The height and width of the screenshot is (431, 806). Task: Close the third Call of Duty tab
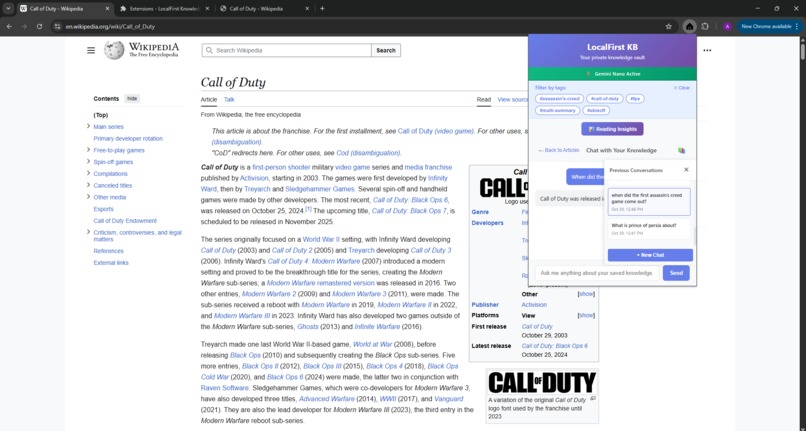point(307,8)
